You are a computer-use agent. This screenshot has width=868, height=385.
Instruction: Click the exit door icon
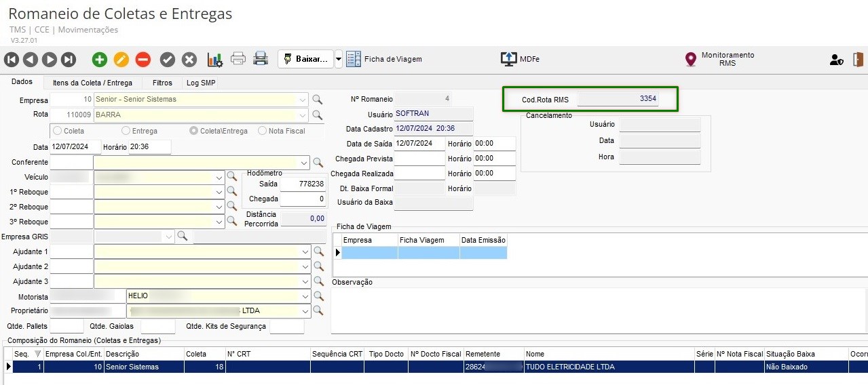coord(858,60)
